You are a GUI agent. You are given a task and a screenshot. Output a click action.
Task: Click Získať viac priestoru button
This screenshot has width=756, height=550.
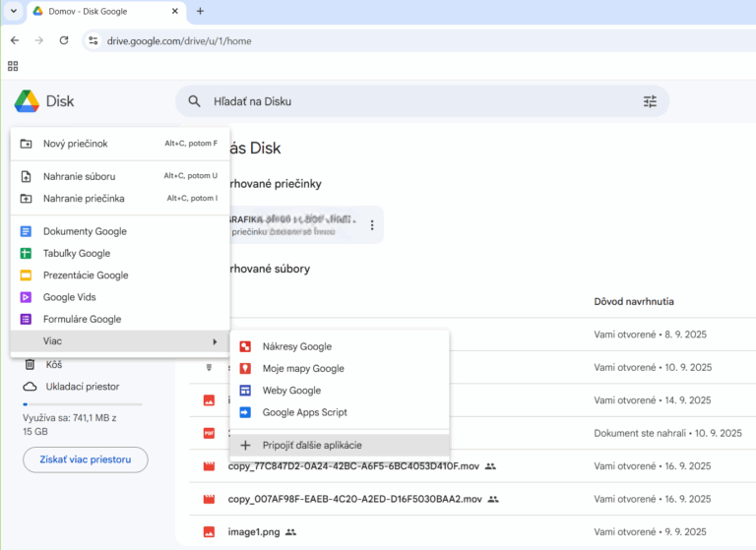pyautogui.click(x=85, y=459)
